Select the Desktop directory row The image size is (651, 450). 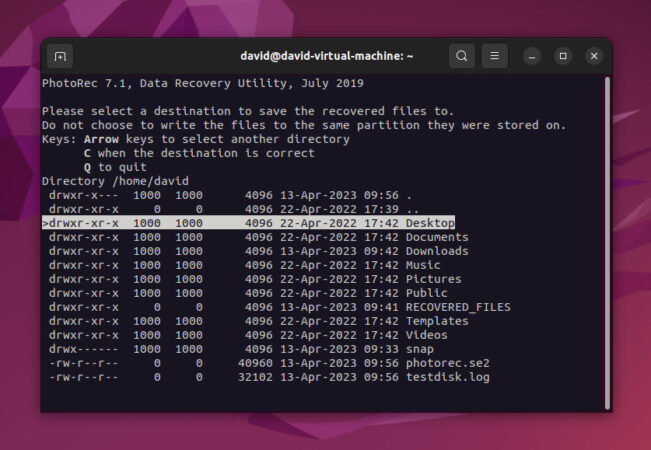(x=430, y=223)
